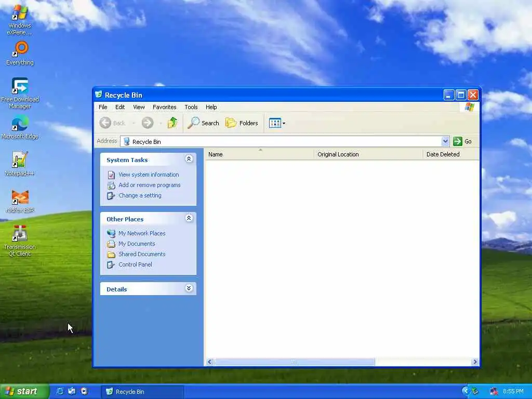Minimize the Recycle Bin window
The image size is (532, 399).
[x=448, y=95]
